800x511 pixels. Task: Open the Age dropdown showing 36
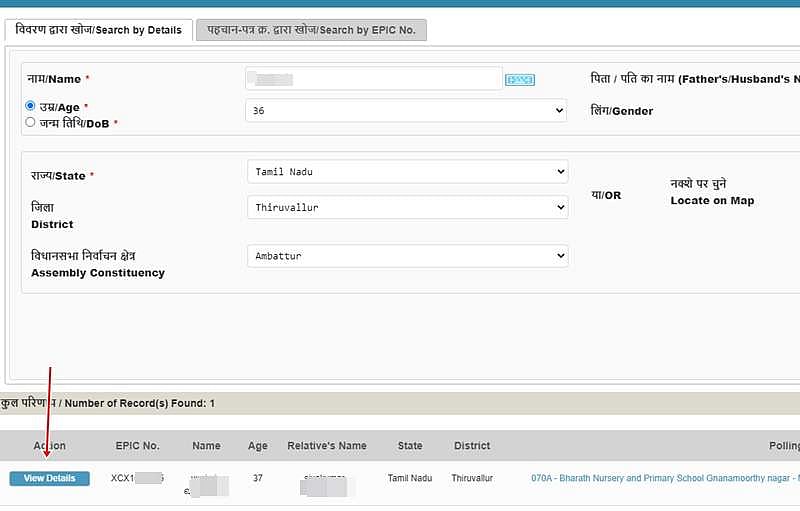(x=406, y=110)
